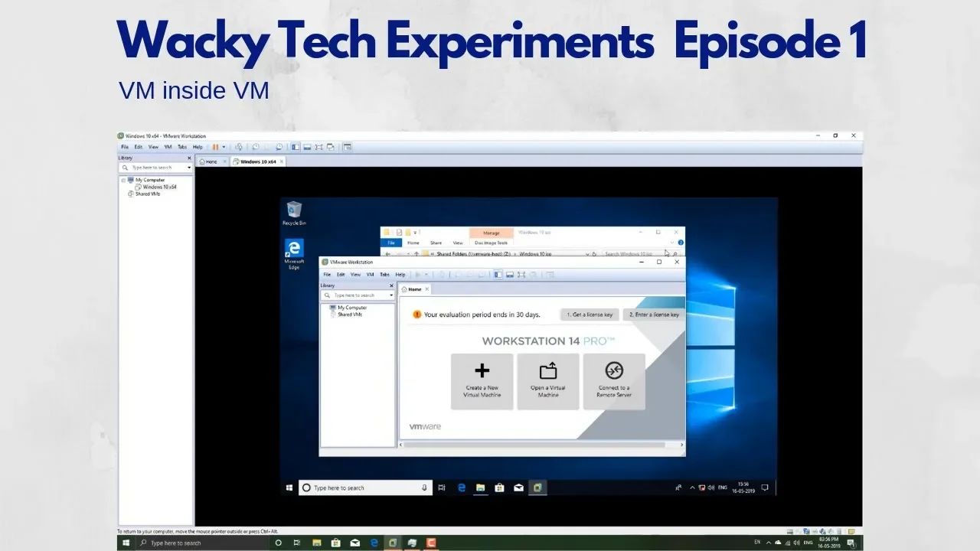Screen dimensions: 980x551
Task: Open Help menu of outer VMware Workstation
Action: (x=198, y=147)
